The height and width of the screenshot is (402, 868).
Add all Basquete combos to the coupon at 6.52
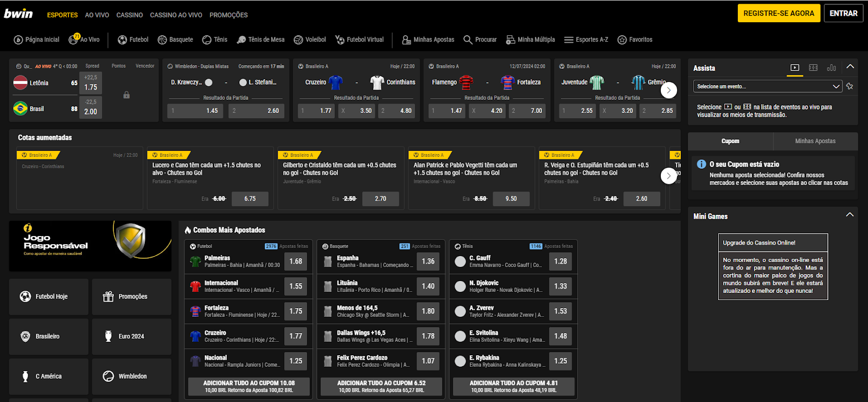(381, 386)
